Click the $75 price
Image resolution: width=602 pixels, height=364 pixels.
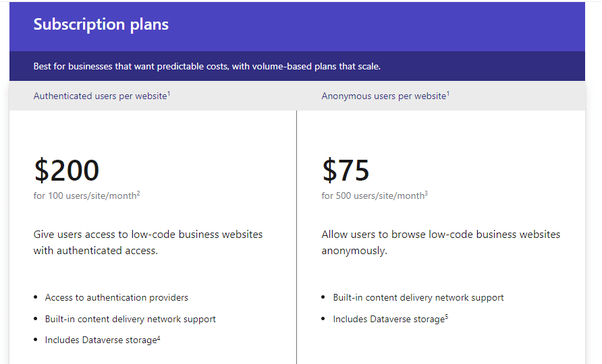click(346, 171)
